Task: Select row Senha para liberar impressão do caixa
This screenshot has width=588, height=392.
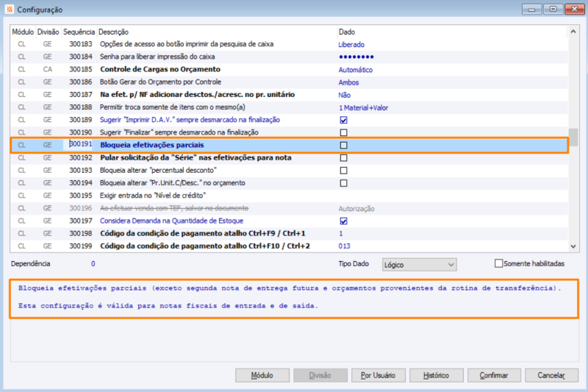Action: [289, 57]
